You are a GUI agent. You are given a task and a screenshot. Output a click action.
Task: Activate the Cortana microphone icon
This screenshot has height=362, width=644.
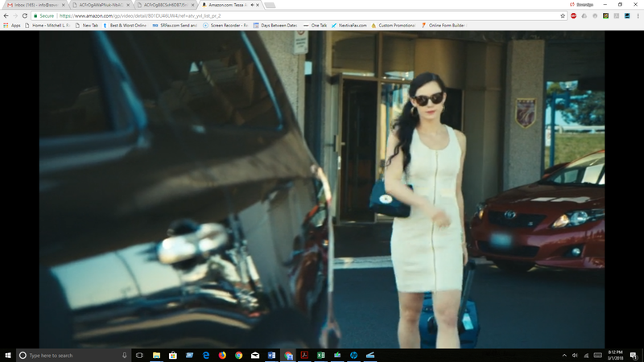click(x=125, y=356)
